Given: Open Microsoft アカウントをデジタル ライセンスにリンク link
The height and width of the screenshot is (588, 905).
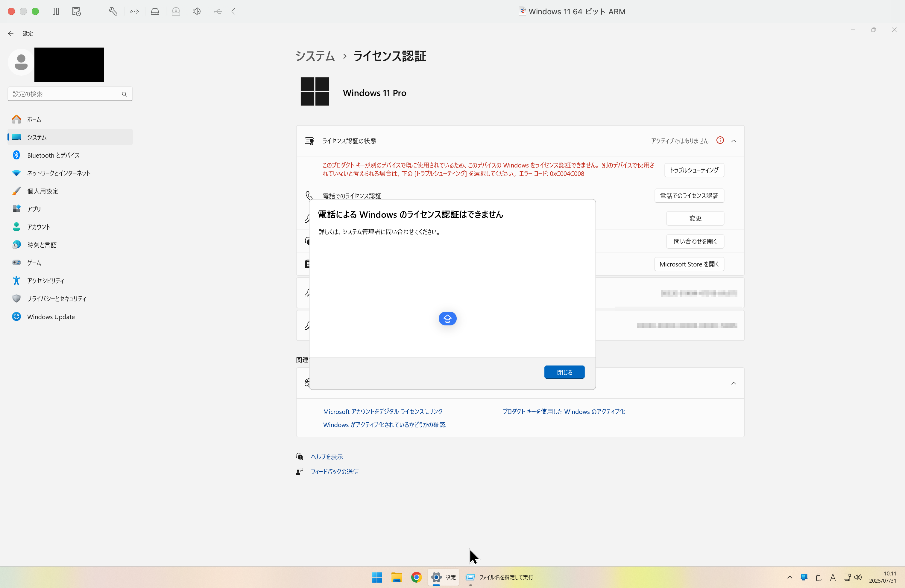Looking at the screenshot, I should point(382,411).
